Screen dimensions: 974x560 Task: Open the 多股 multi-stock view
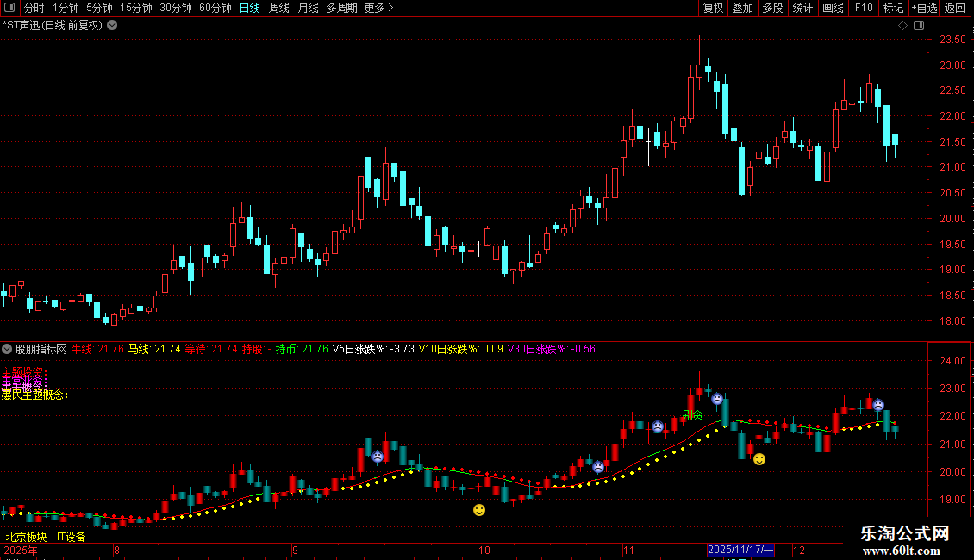[773, 8]
